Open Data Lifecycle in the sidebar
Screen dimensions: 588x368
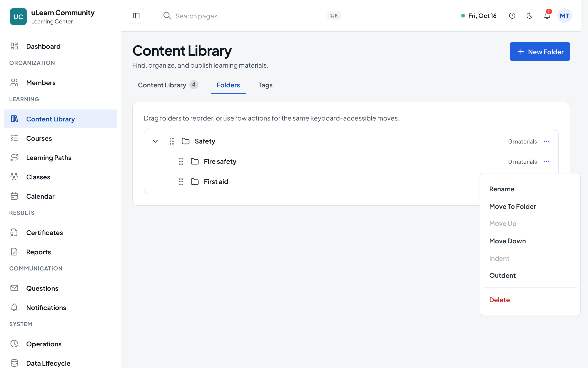[60, 363]
